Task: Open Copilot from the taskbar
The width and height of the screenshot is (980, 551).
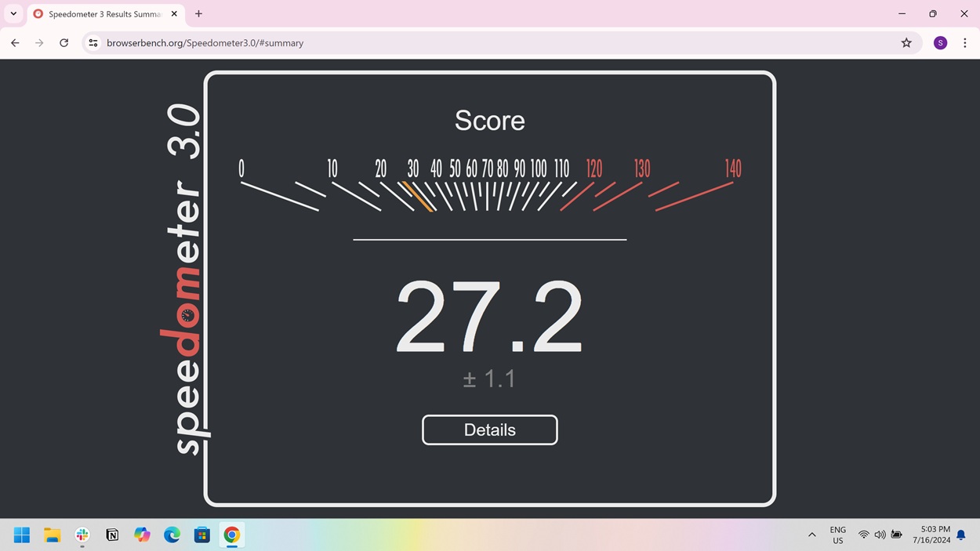Action: pos(142,535)
